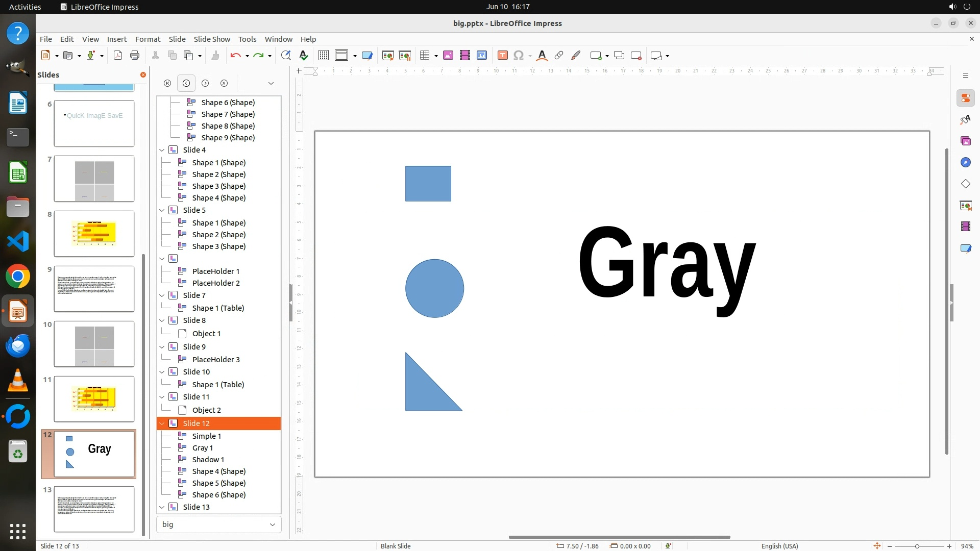980x551 pixels.
Task: Select 'Gray 1' in the Navigator tree
Action: pos(203,448)
